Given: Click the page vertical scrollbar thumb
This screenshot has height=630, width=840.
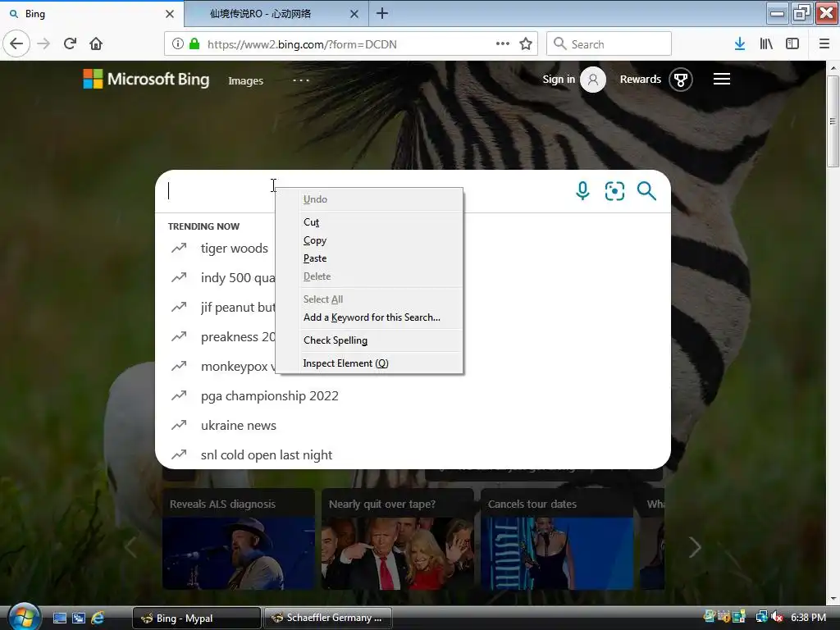Looking at the screenshot, I should point(833,121).
